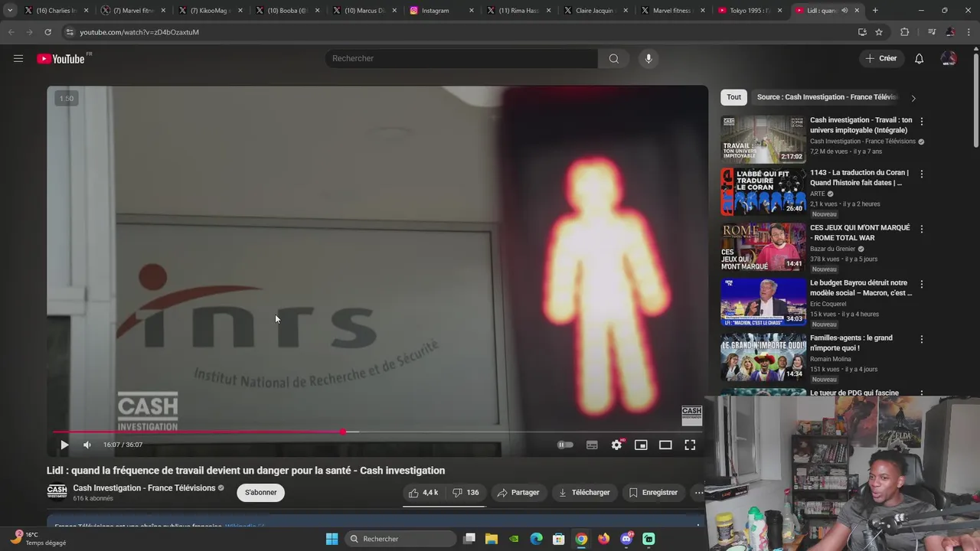
Task: Open the Travail ton univers impitoyable thumbnail
Action: pyautogui.click(x=763, y=139)
